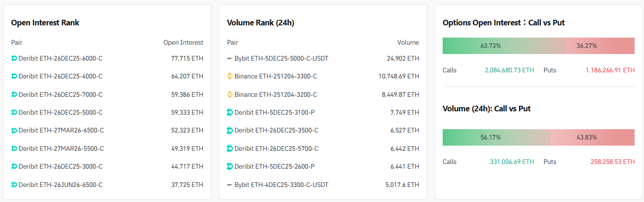Click Binance icon beside ETH-251204-3300-C

230,77
